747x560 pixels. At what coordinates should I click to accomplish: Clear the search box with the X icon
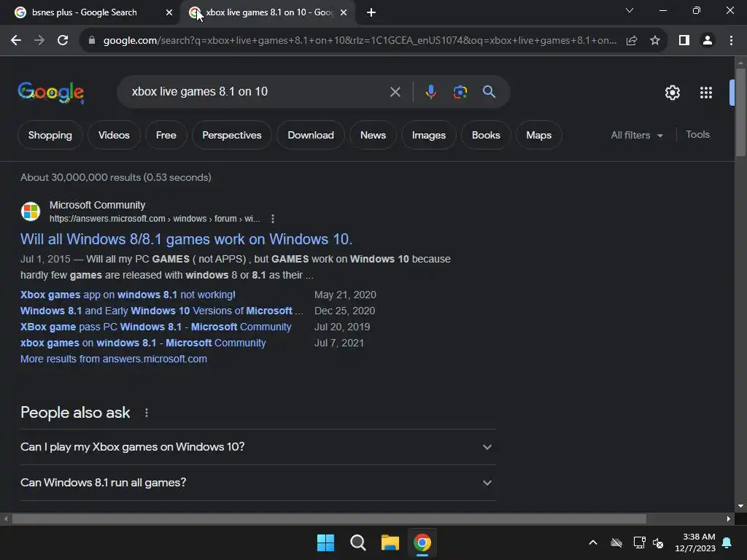coord(395,92)
